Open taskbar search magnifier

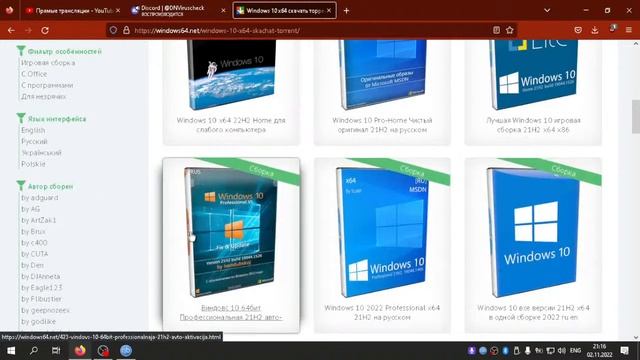tap(34, 351)
